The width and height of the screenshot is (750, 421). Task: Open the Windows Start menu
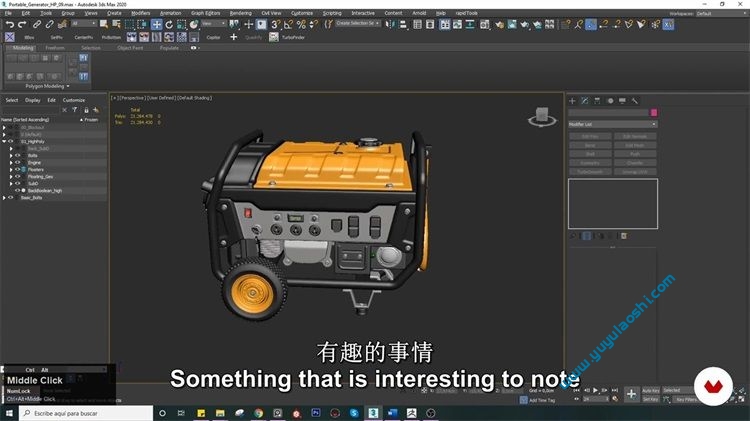(x=9, y=413)
